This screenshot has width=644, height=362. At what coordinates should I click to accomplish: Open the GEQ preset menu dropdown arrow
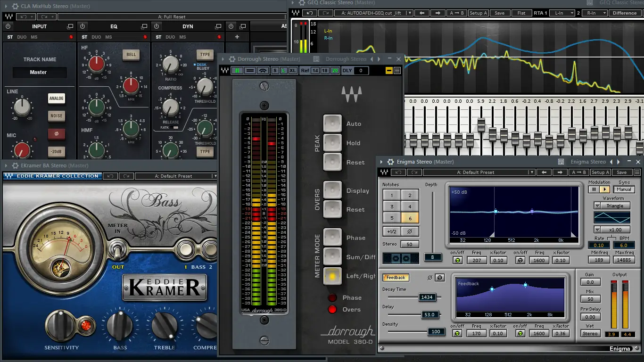[410, 13]
